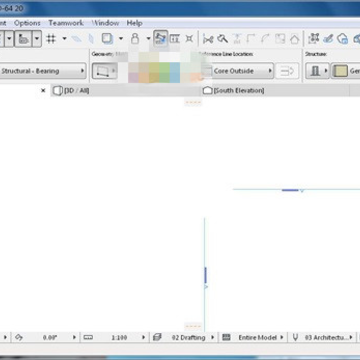Screen dimensions: 360x360
Task: Click the leftmost status bar arrow
Action: coord(5,337)
